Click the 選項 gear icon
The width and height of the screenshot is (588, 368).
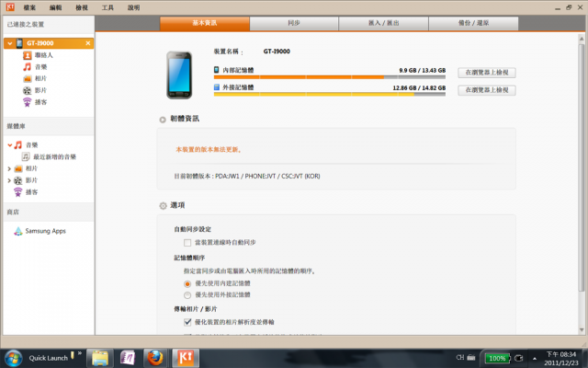163,206
